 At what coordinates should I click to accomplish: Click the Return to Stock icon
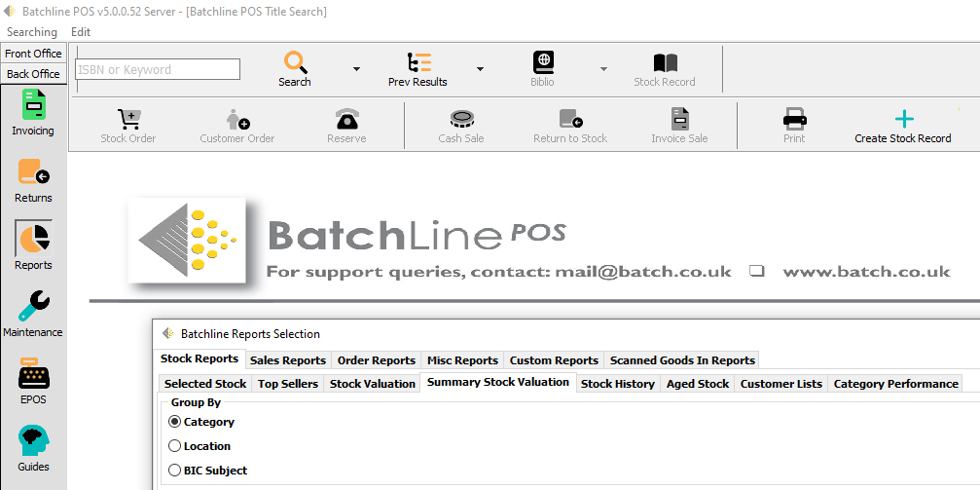(x=570, y=119)
